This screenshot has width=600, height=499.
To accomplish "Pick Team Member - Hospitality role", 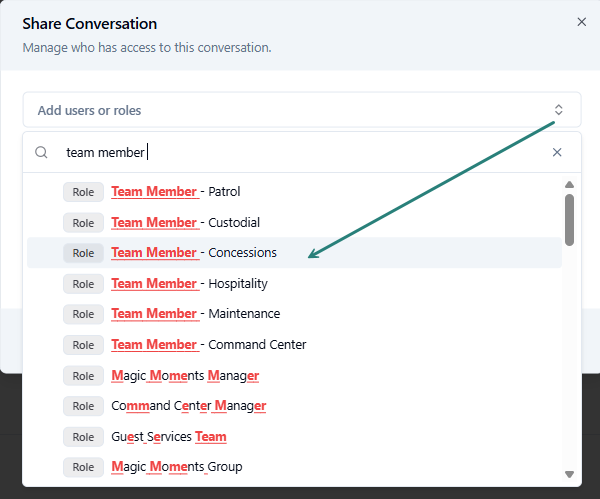I will 191,284.
